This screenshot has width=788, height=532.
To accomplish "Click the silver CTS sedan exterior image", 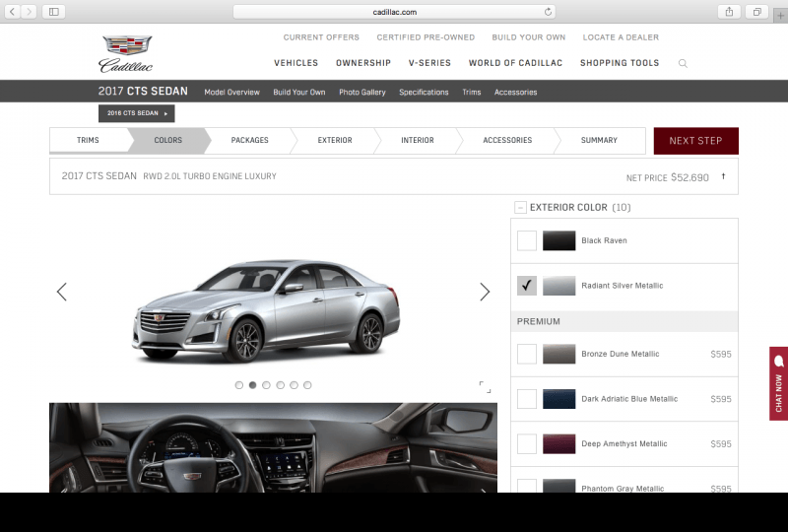I will pyautogui.click(x=266, y=310).
